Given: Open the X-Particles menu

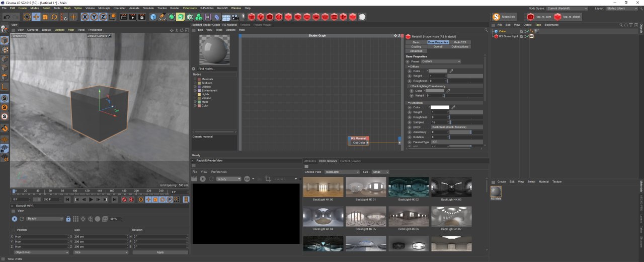Looking at the screenshot, I should [206, 8].
